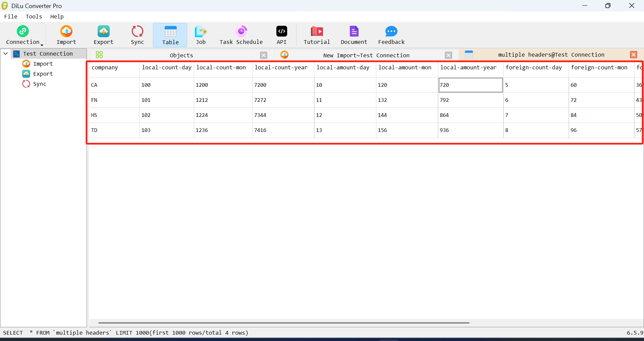Image resolution: width=644 pixels, height=341 pixels.
Task: Open Connection dropdown arrow in toolbar
Action: (42, 45)
